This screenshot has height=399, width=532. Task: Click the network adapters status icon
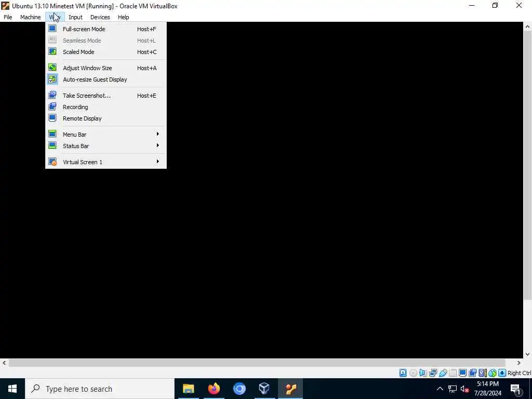tap(433, 373)
